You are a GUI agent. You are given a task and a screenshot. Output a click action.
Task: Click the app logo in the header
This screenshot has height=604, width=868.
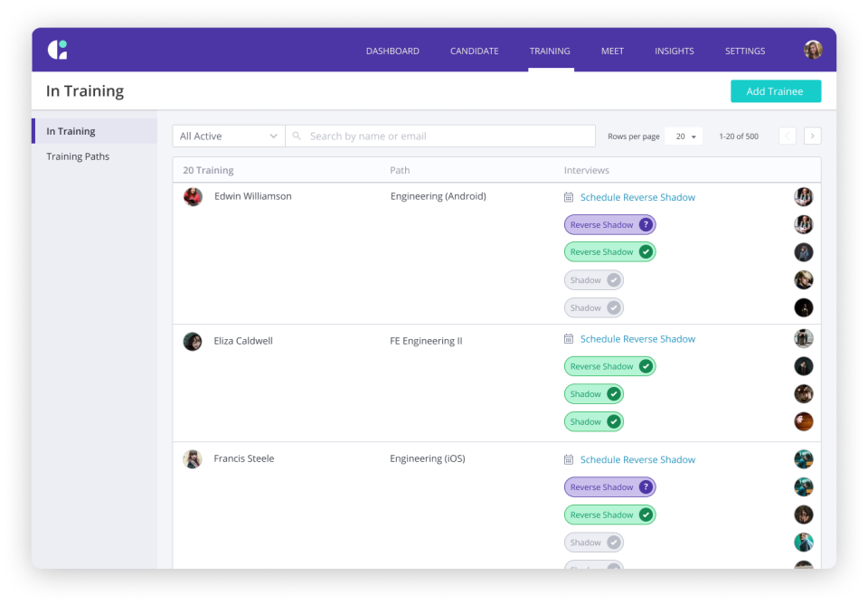58,50
